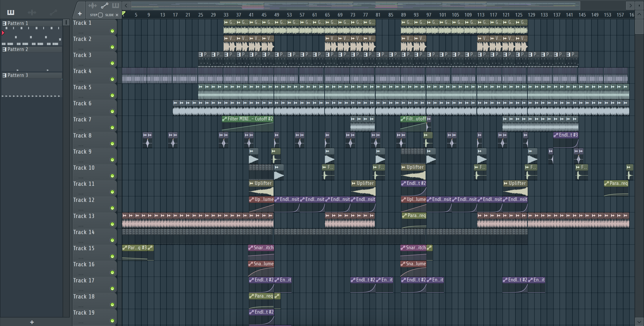Select Pattern 2 in the picker

[x=32, y=49]
